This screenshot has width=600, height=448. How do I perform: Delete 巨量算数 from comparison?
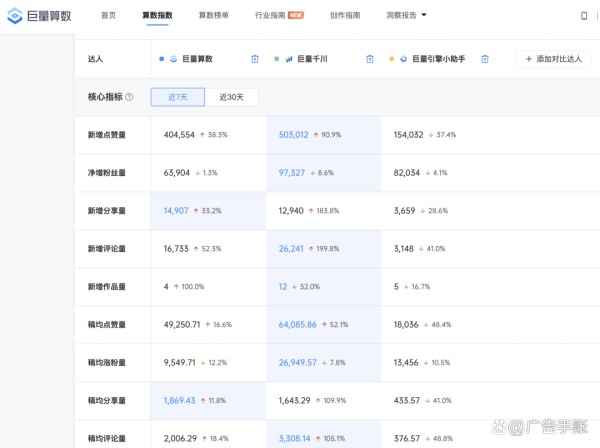pyautogui.click(x=255, y=59)
